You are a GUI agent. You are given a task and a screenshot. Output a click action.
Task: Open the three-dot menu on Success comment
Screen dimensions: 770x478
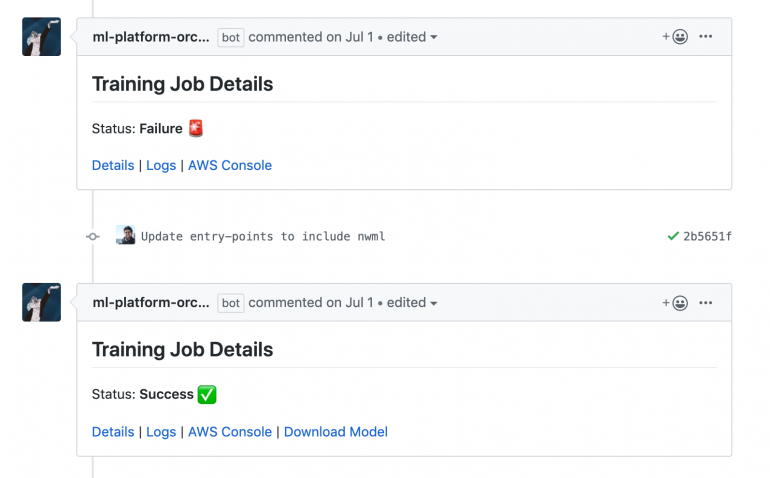coord(706,303)
